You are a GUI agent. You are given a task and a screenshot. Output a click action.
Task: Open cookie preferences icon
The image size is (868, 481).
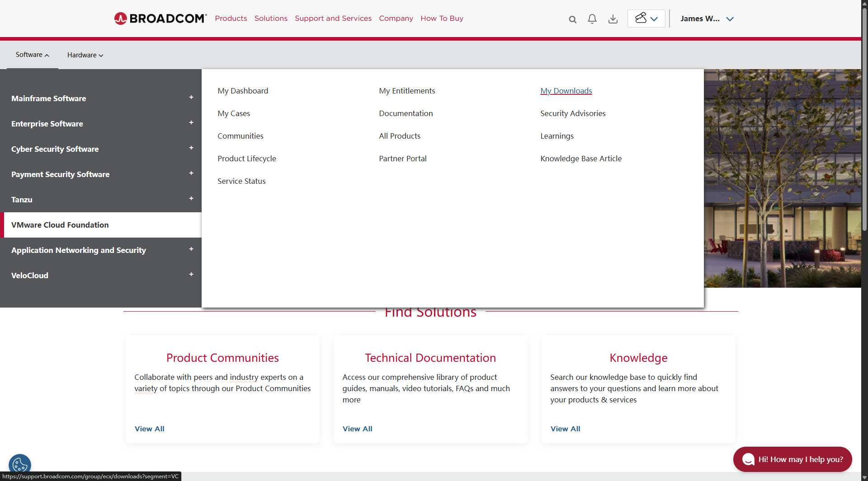pos(20,464)
